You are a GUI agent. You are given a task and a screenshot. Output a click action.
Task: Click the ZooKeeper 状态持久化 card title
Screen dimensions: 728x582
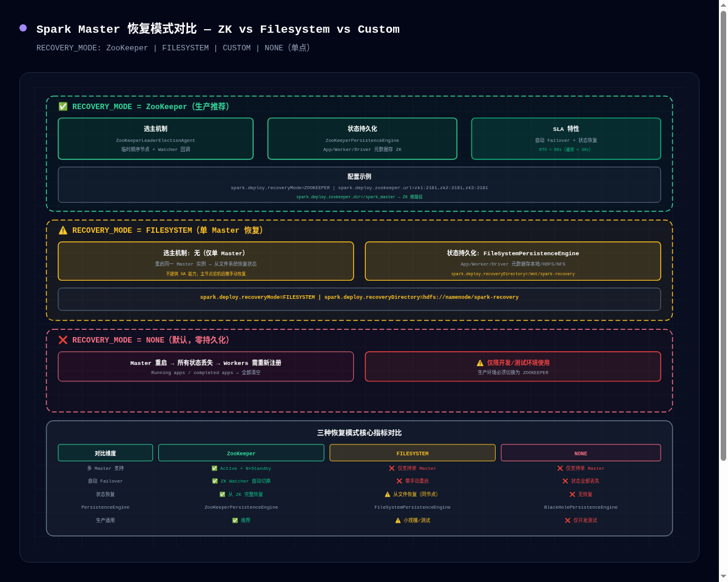pyautogui.click(x=362, y=129)
